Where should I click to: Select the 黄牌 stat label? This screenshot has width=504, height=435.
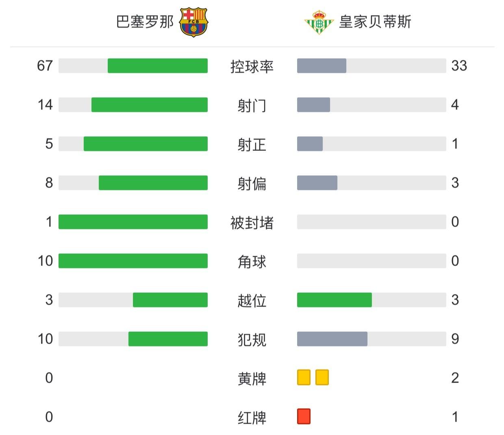252,378
